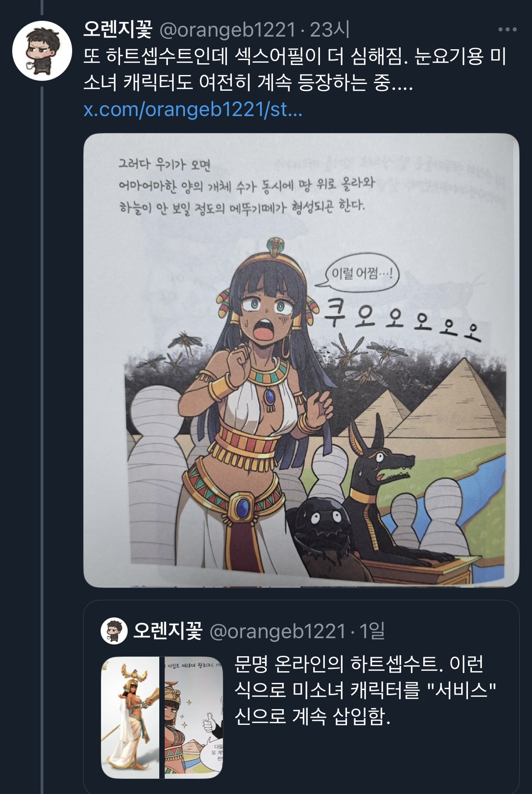Open the quoted tweet author name 오렌지꽃
The image size is (532, 794).
coord(168,631)
